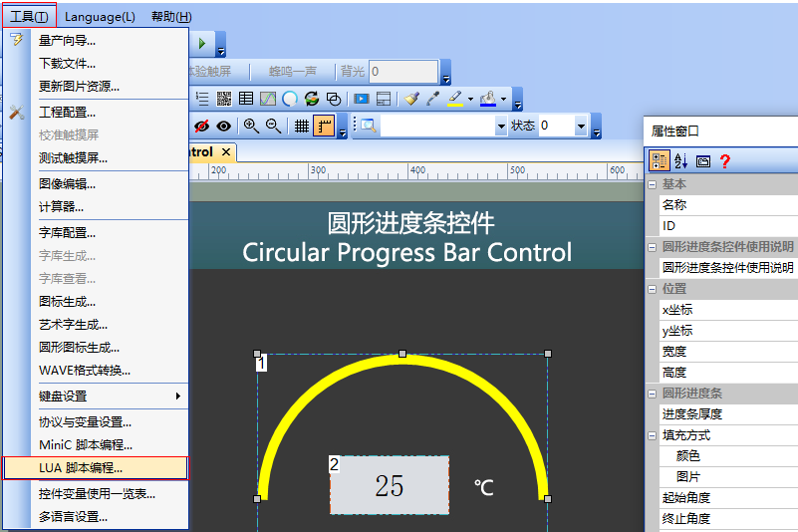
Task: Choose LUA 脚本编程 from the menu
Action: pos(97,468)
